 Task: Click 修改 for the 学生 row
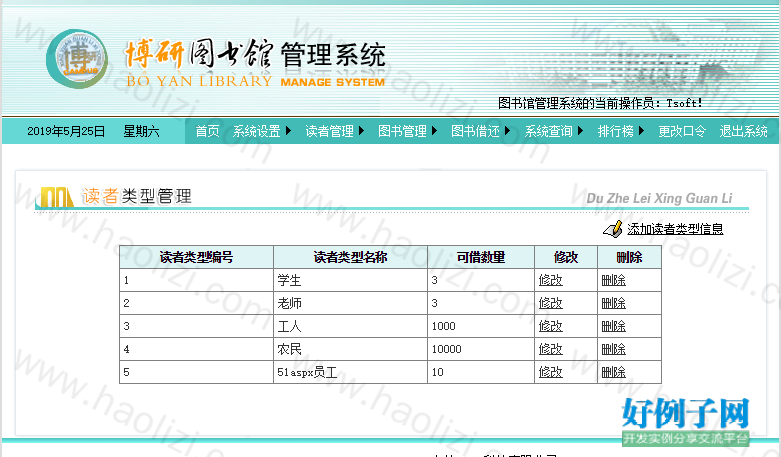pyautogui.click(x=550, y=280)
